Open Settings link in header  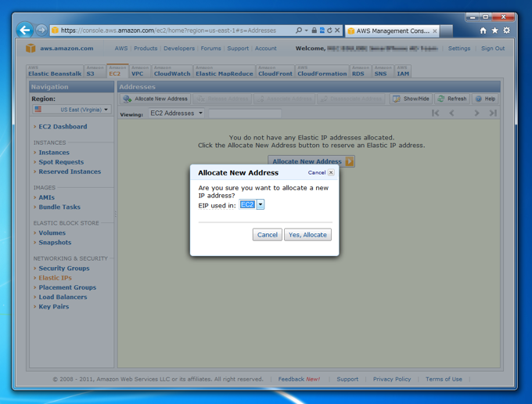(459, 49)
